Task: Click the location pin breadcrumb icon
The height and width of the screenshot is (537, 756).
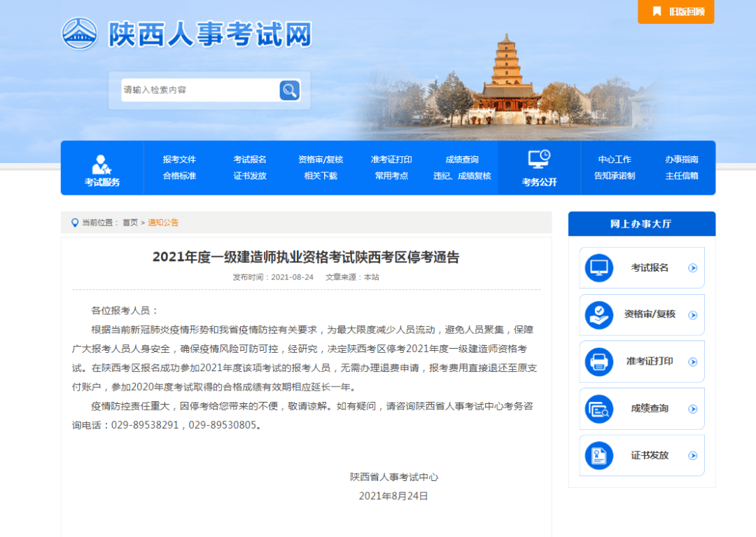Action: [x=76, y=223]
